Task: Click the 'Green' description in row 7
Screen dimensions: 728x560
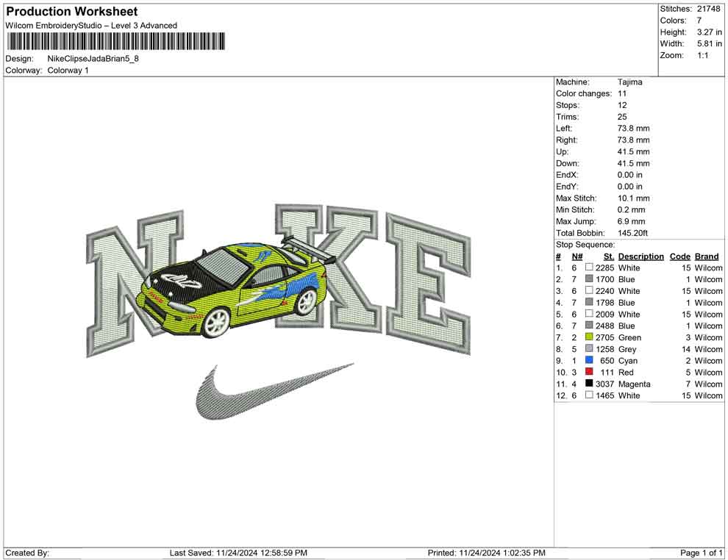Action: pyautogui.click(x=630, y=337)
